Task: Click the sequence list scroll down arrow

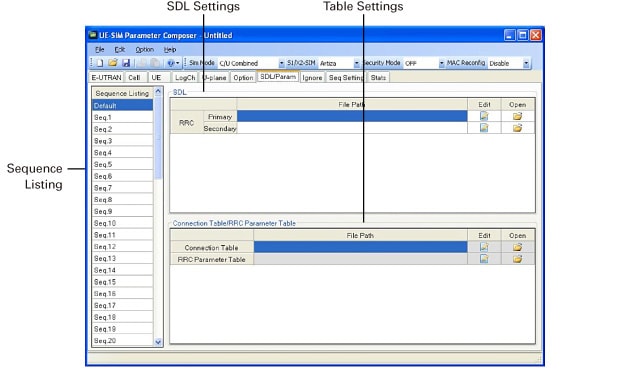Action: [158, 342]
